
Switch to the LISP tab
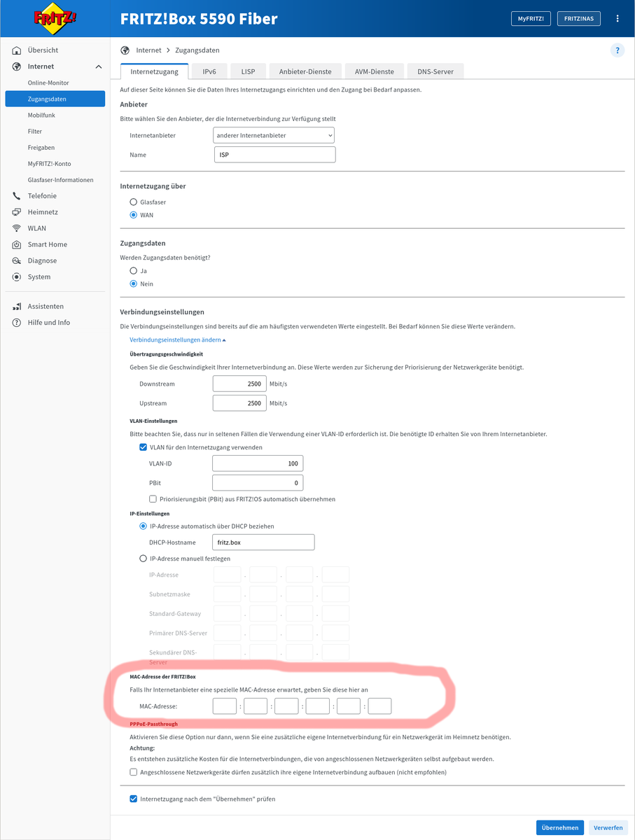pyautogui.click(x=248, y=71)
